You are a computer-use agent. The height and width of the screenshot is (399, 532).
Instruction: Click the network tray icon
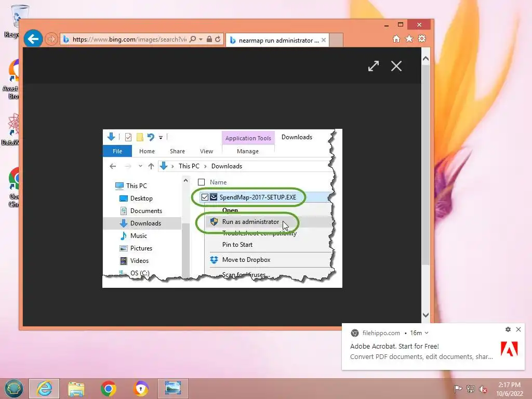point(471,389)
